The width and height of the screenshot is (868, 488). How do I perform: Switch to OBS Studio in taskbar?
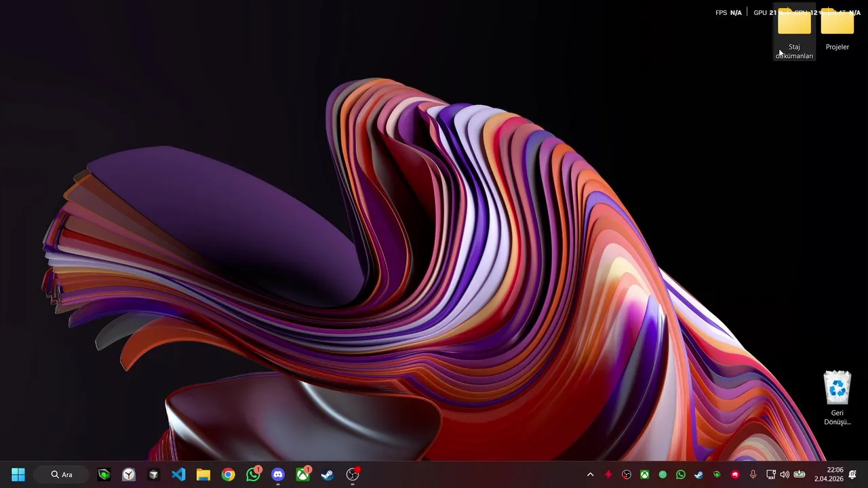[353, 474]
